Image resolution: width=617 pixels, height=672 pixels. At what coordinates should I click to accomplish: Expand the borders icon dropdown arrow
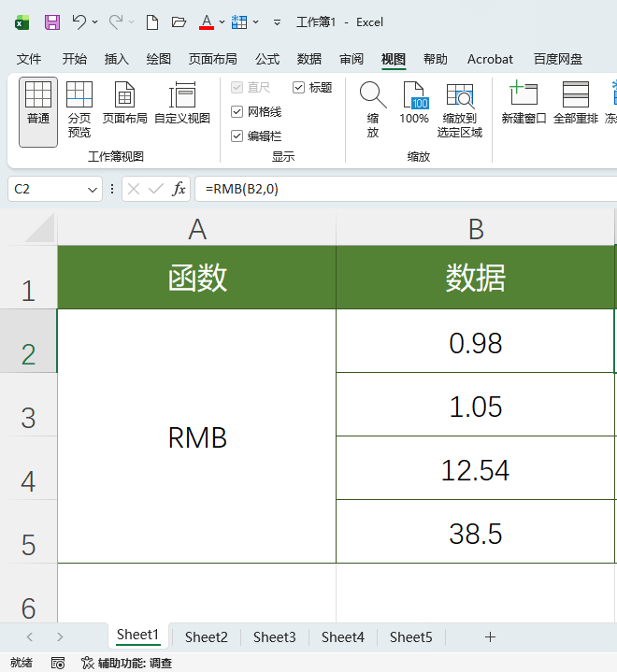click(255, 21)
